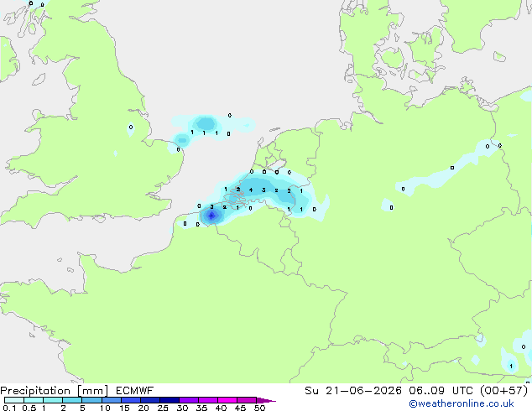
Task: Select the 30–35 mm purple legend swatch
Action: 189,400
